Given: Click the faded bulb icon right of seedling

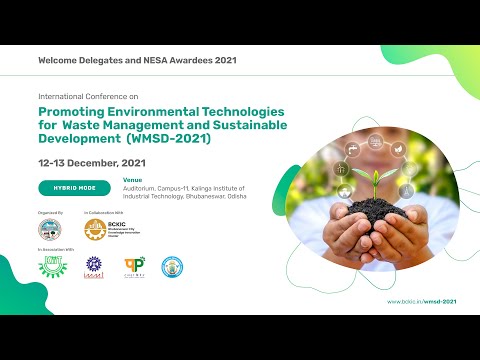Looking at the screenshot, I should pos(410,169).
